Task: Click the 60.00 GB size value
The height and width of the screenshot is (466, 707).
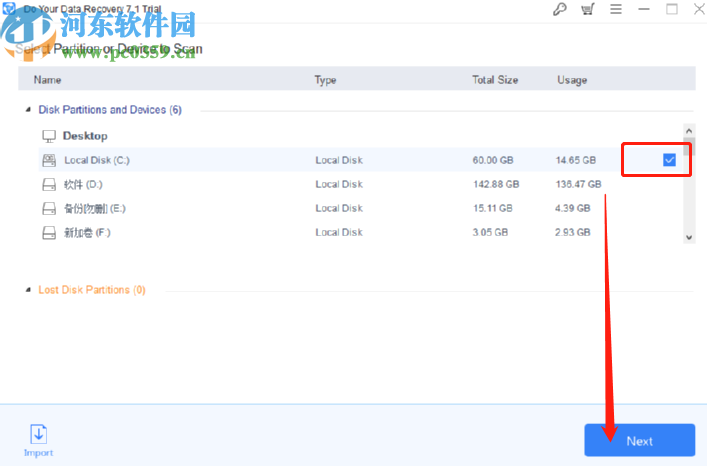Action: click(x=493, y=160)
